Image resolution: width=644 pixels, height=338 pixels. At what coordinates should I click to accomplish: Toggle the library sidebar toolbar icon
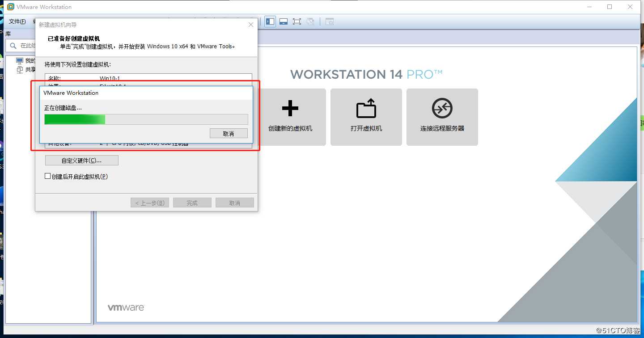(x=270, y=21)
